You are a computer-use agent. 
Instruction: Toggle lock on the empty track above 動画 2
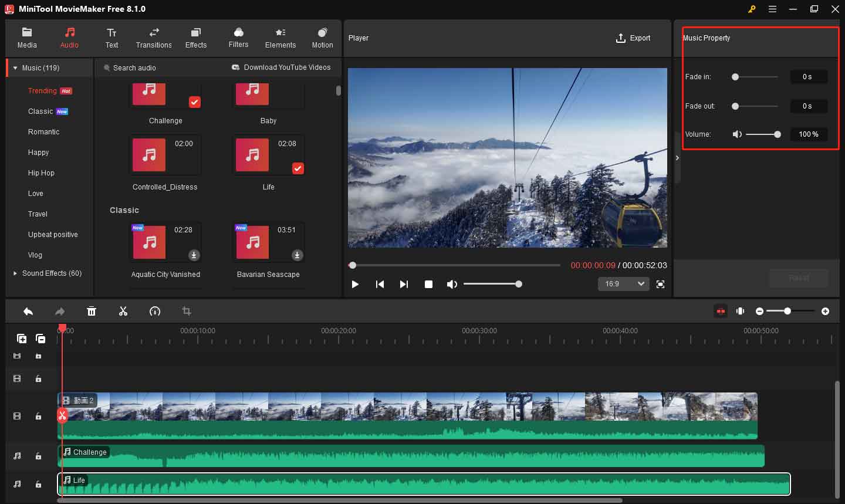pos(38,379)
